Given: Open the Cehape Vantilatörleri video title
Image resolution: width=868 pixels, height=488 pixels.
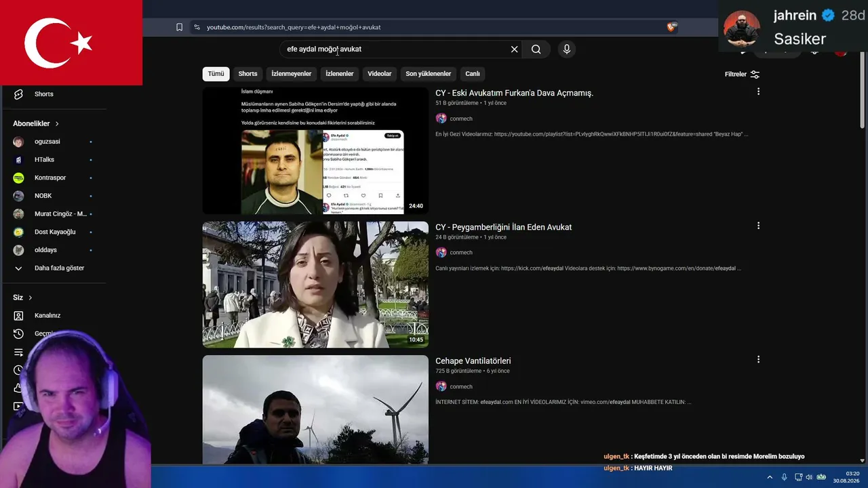Looking at the screenshot, I should tap(473, 361).
